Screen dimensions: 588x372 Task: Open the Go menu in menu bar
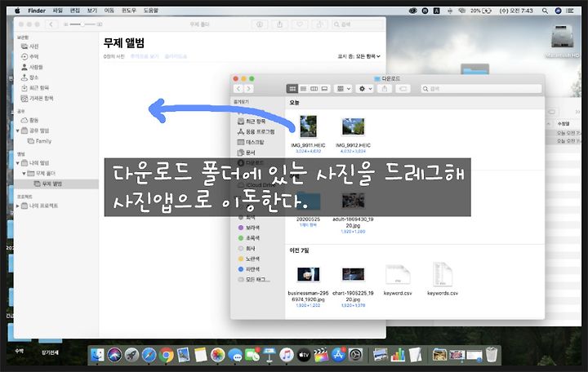(x=109, y=11)
